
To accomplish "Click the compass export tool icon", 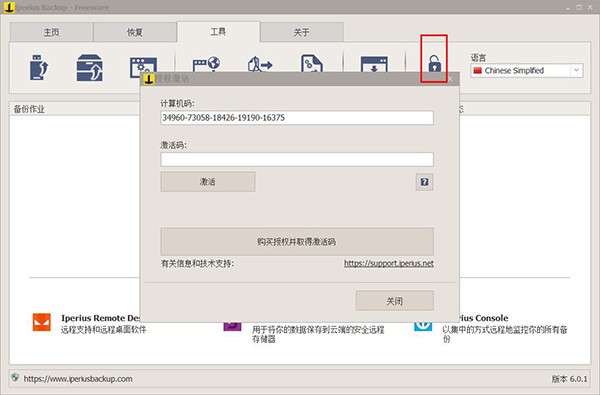I will [260, 64].
